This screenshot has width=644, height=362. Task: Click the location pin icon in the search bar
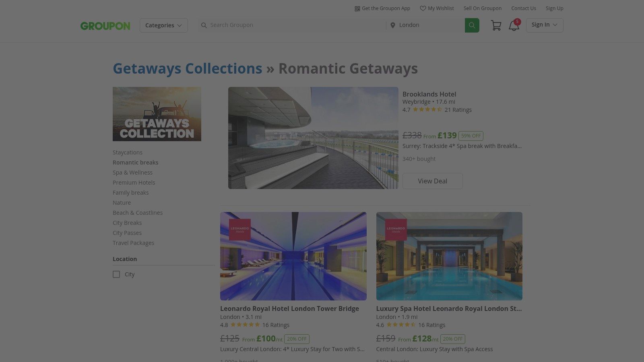(393, 25)
